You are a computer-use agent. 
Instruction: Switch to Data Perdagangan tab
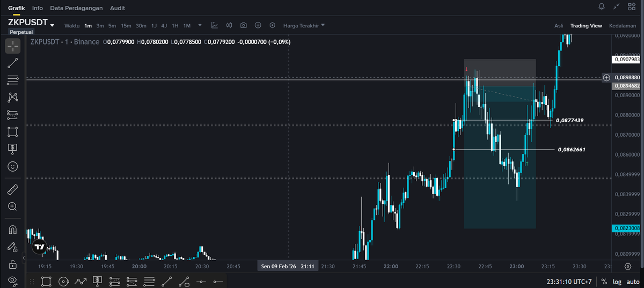[x=77, y=8]
